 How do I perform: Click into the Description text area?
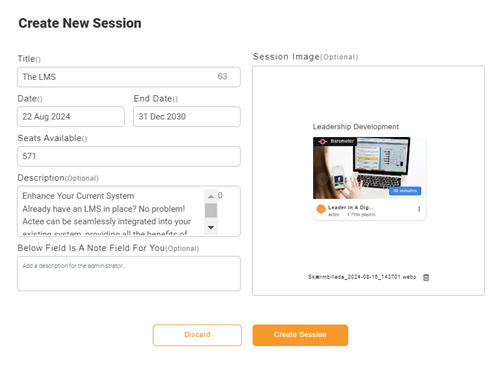(x=110, y=211)
